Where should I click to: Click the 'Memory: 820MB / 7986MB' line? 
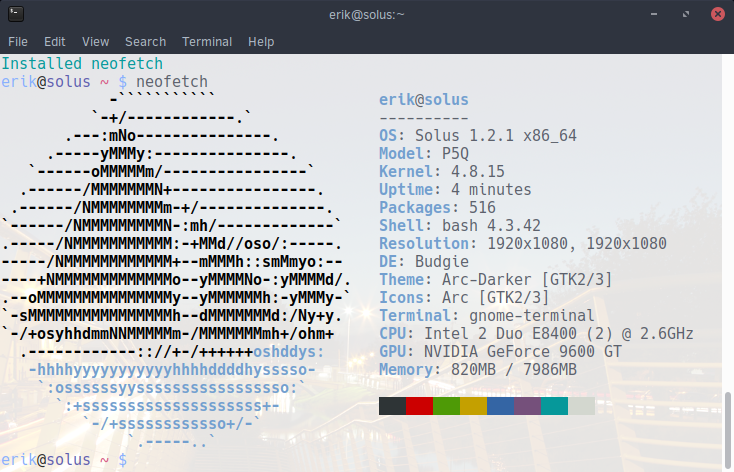pyautogui.click(x=478, y=369)
